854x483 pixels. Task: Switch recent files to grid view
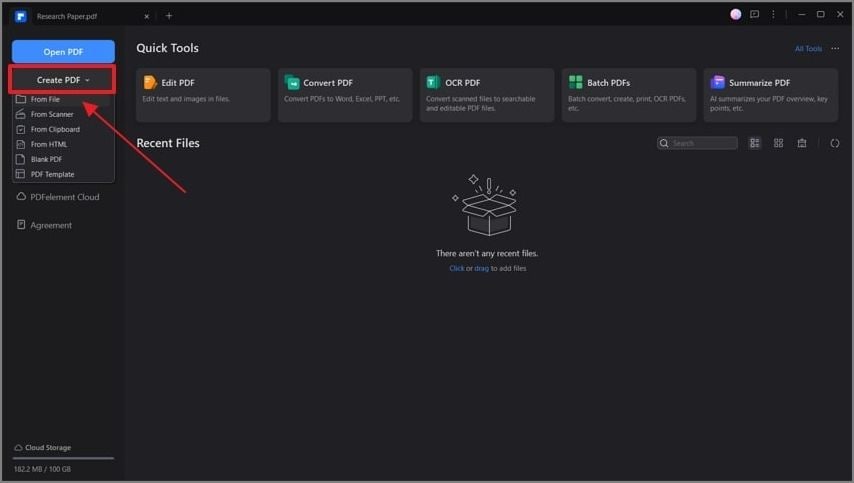[778, 143]
